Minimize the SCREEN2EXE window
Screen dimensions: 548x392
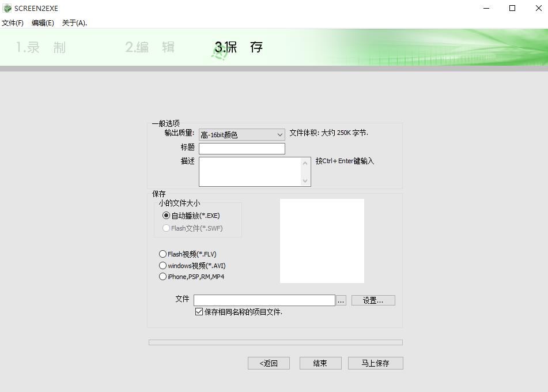click(x=486, y=8)
